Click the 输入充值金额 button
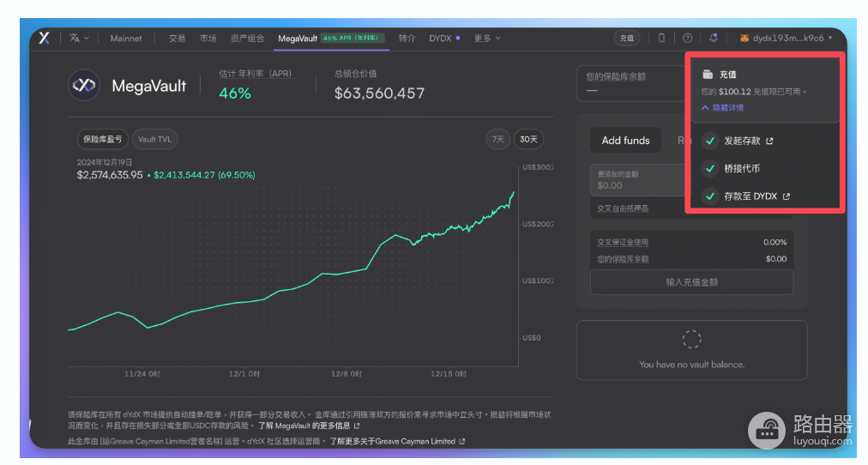This screenshot has width=868, height=465. tap(691, 282)
